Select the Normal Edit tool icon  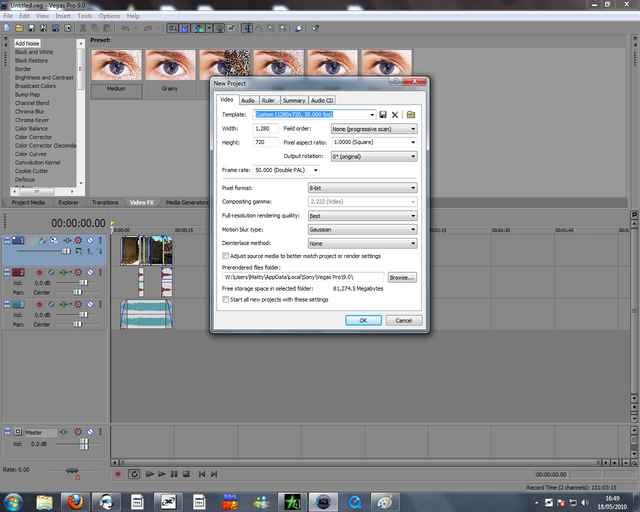point(247,28)
